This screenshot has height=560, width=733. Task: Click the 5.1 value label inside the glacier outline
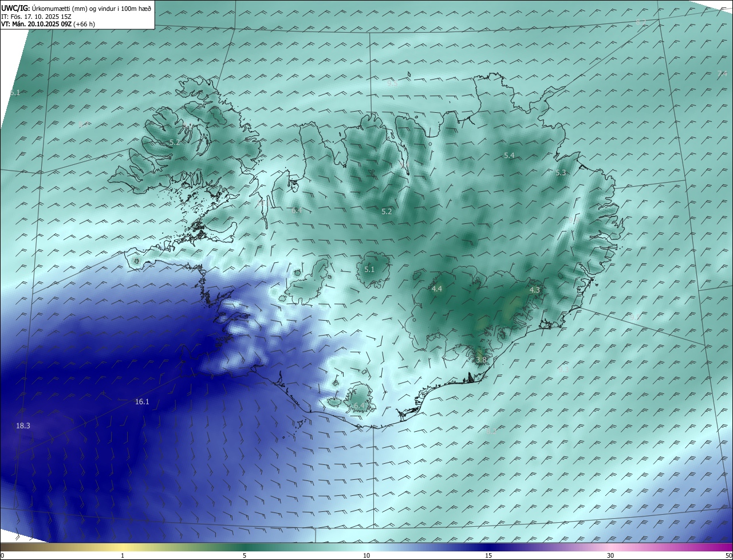click(369, 269)
